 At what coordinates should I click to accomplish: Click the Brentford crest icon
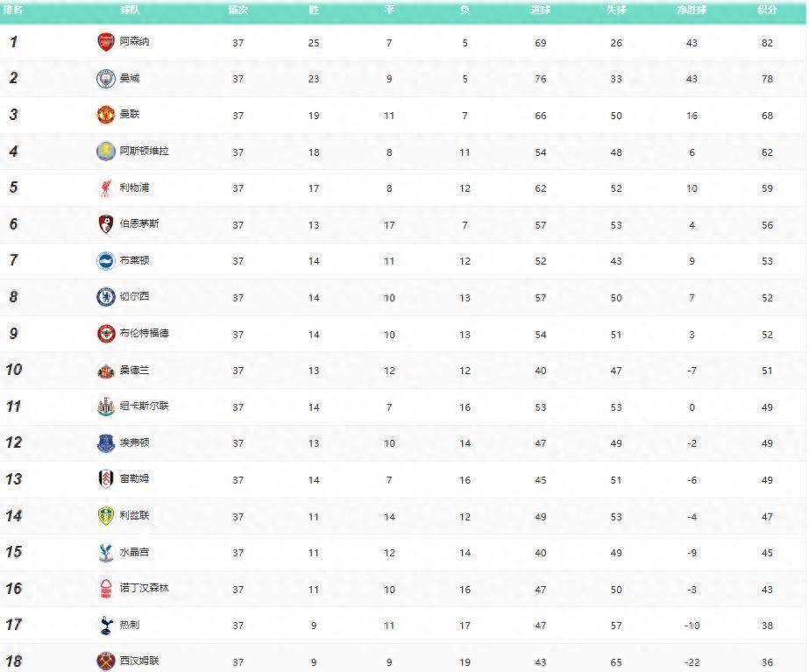tap(106, 334)
